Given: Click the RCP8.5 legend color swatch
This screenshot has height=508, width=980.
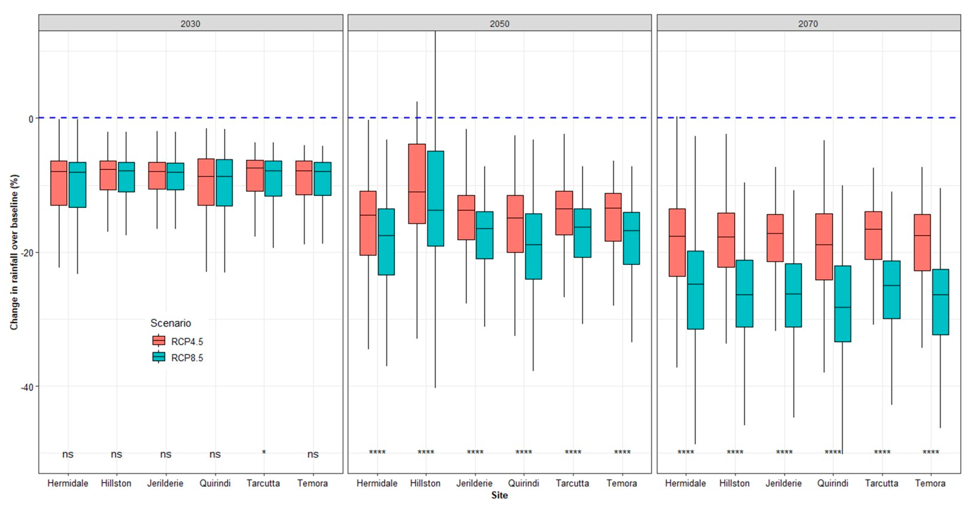Looking at the screenshot, I should pos(159,357).
